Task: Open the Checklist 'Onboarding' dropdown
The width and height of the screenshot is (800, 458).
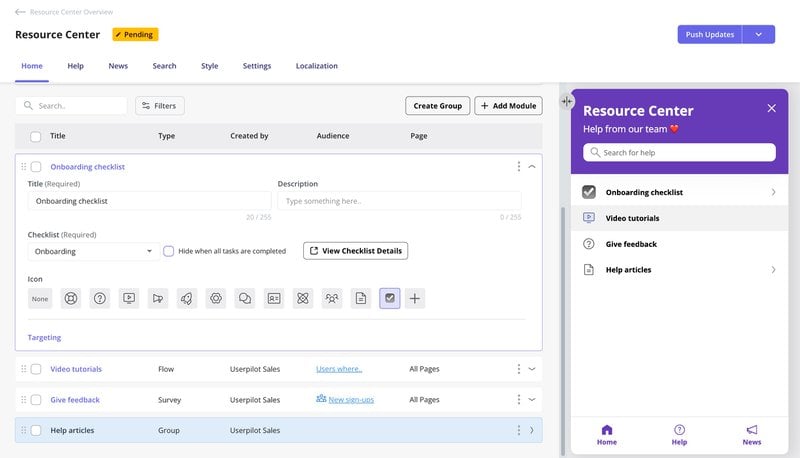Action: point(92,251)
